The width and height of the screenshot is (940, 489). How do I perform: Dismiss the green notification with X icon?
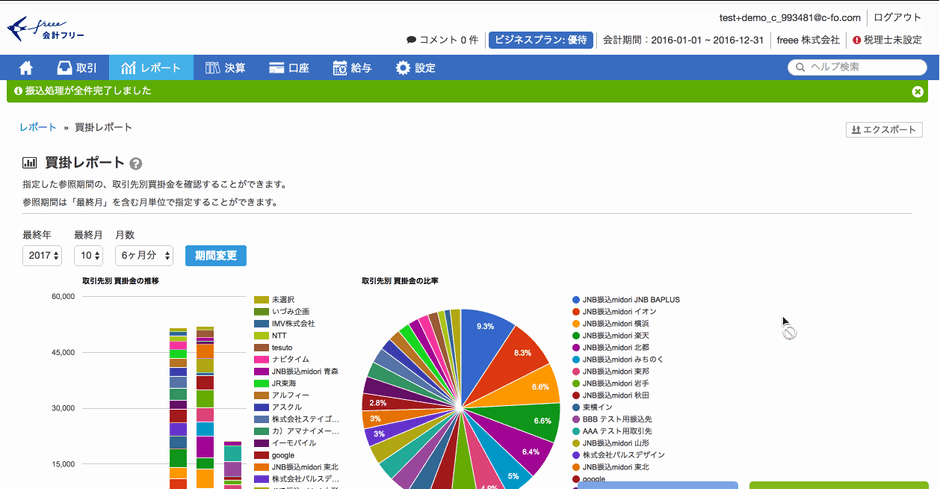[917, 91]
